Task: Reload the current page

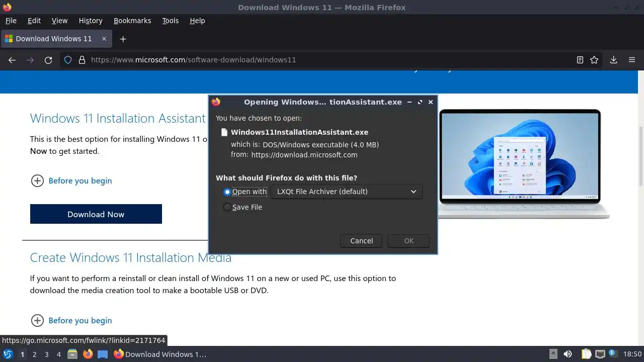Action: pyautogui.click(x=48, y=60)
